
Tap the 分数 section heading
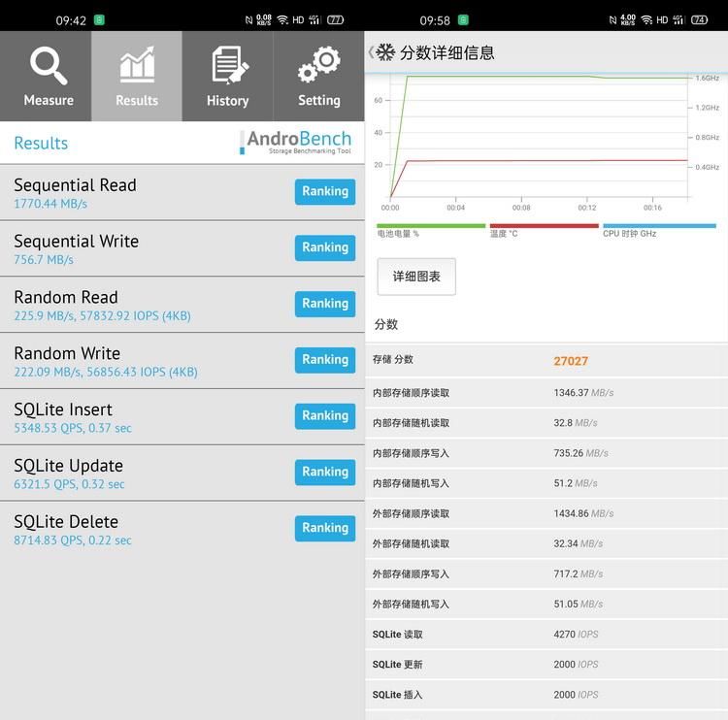pos(386,324)
